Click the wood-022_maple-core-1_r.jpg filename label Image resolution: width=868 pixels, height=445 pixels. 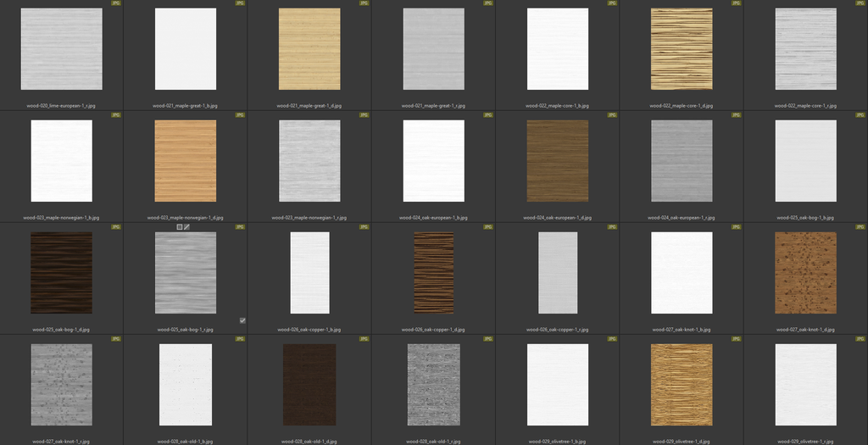pos(805,106)
